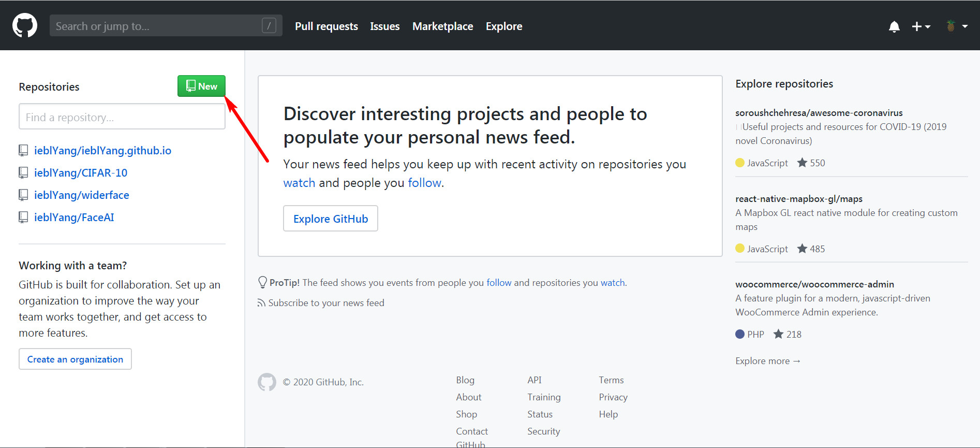Image resolution: width=980 pixels, height=448 pixels.
Task: Click the © 2020 GitHub, Inc. text
Action: click(x=323, y=382)
